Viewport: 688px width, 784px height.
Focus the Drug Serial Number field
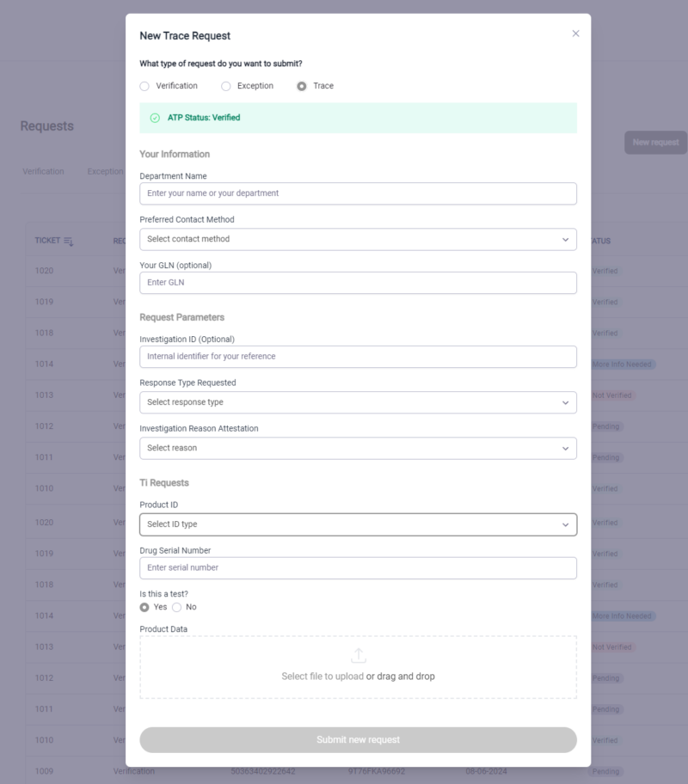[x=358, y=567]
